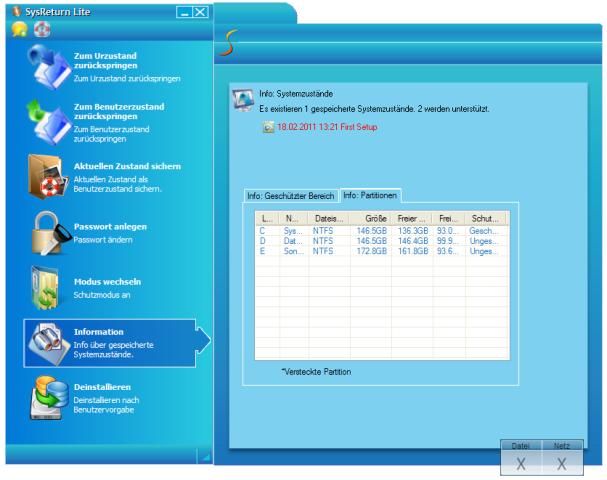Click the resize grip at sidebar bottom
The image size is (607, 480).
coord(205,457)
